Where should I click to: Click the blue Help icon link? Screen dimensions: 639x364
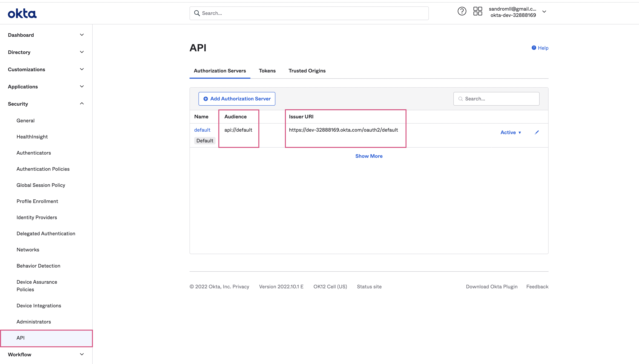click(x=534, y=48)
